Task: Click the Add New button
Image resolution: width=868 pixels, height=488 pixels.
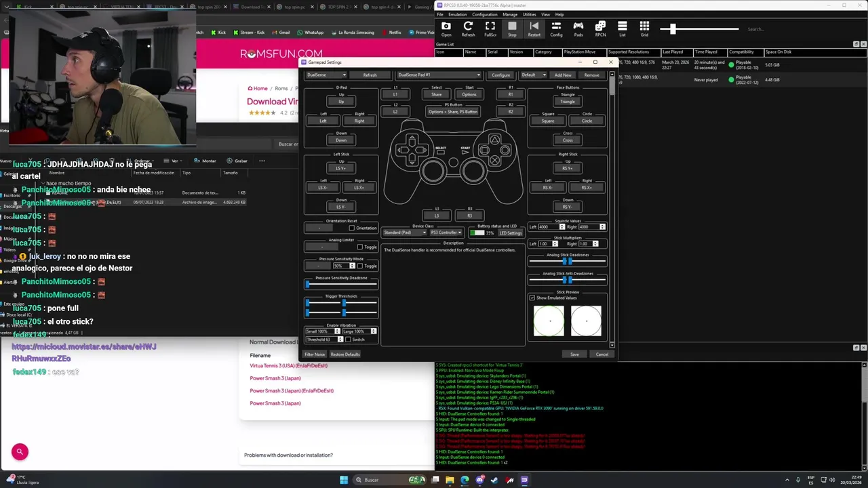Action: (x=563, y=75)
